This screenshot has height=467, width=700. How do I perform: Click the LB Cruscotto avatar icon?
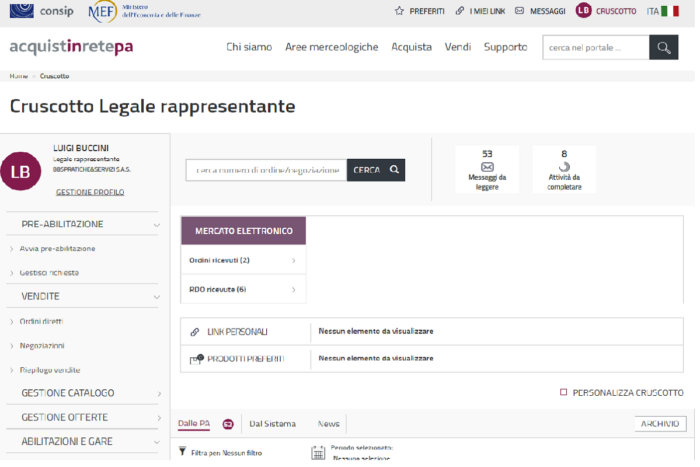[583, 11]
